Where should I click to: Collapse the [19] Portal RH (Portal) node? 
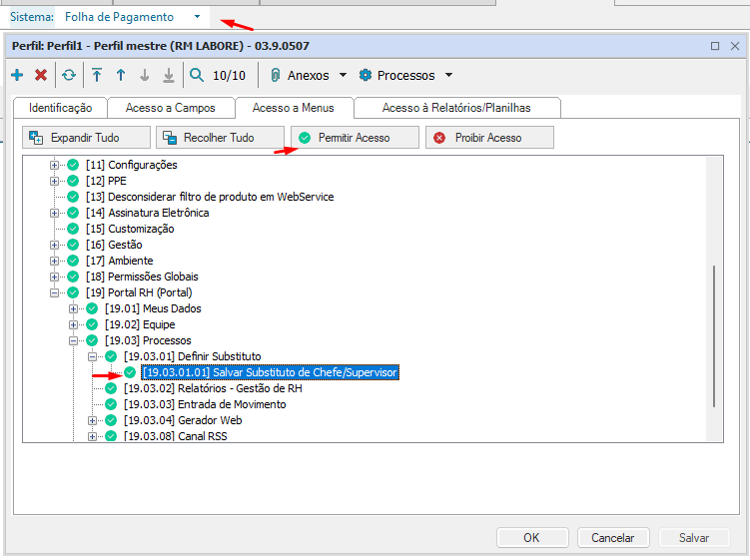[x=56, y=292]
